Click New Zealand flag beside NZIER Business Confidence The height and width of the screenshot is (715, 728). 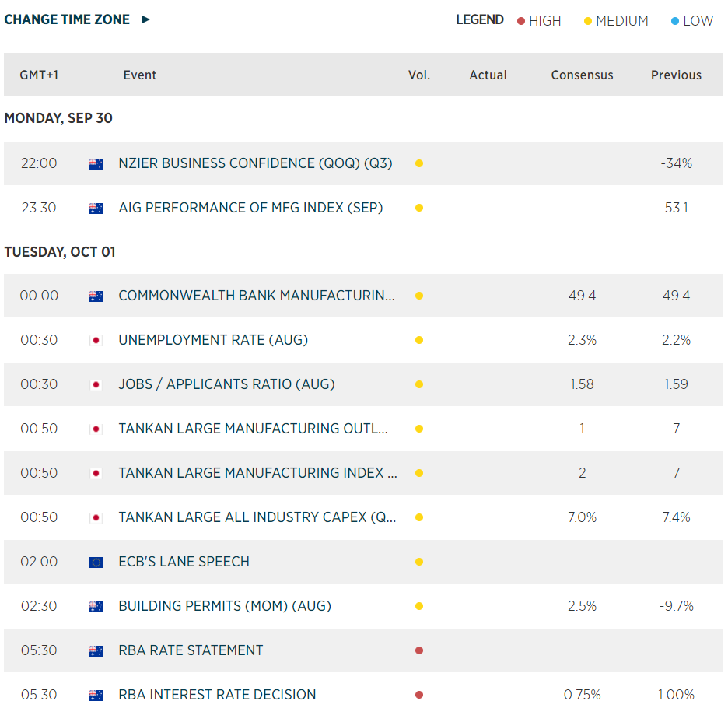tap(96, 164)
